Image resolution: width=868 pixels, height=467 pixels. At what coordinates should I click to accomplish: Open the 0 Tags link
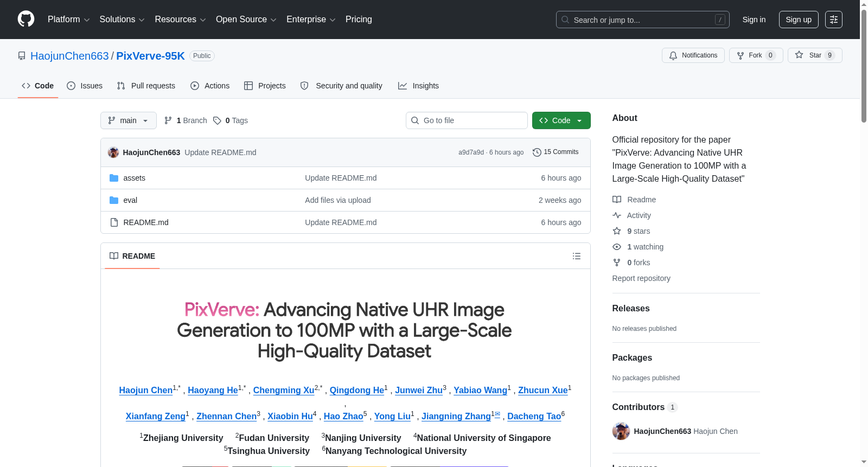pyautogui.click(x=231, y=120)
